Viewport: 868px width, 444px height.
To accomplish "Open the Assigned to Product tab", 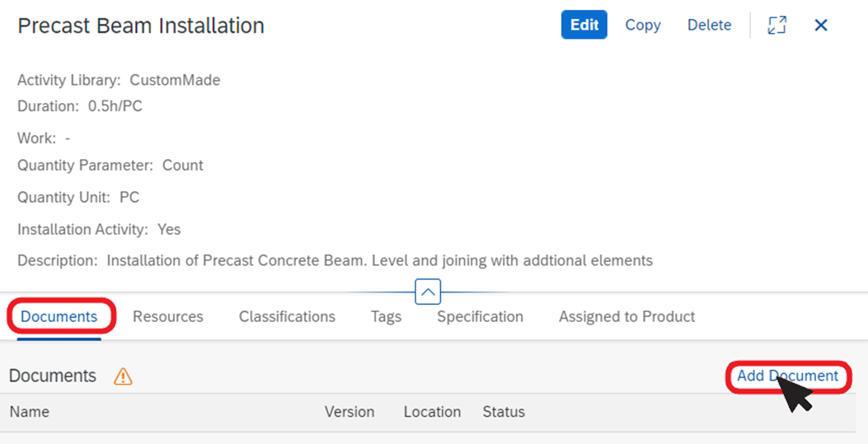I will [626, 317].
